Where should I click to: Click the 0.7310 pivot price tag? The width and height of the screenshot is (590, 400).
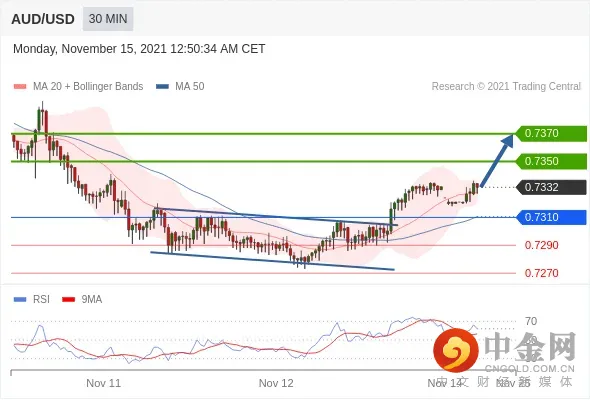pos(550,217)
